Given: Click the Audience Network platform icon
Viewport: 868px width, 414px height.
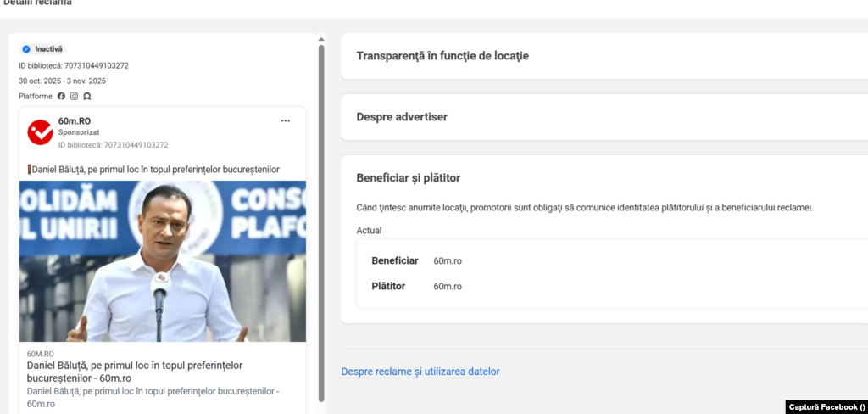Looking at the screenshot, I should 86,96.
